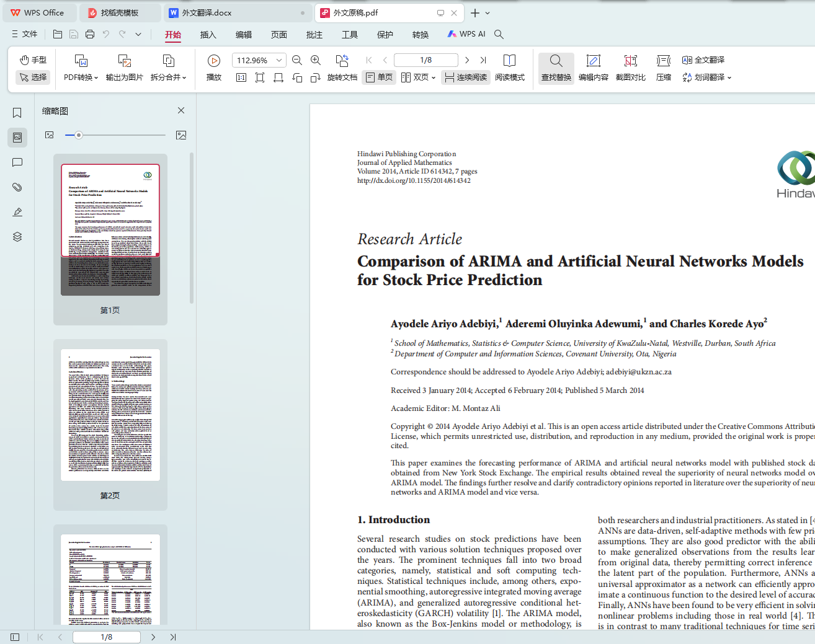Image resolution: width=815 pixels, height=644 pixels.
Task: Click the search magnifier next to WPS AI
Action: 499,34
